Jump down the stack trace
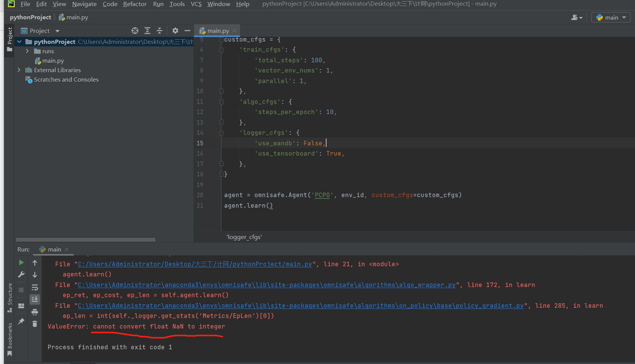Screen dimensions: 635x364 pyautogui.click(x=35, y=275)
